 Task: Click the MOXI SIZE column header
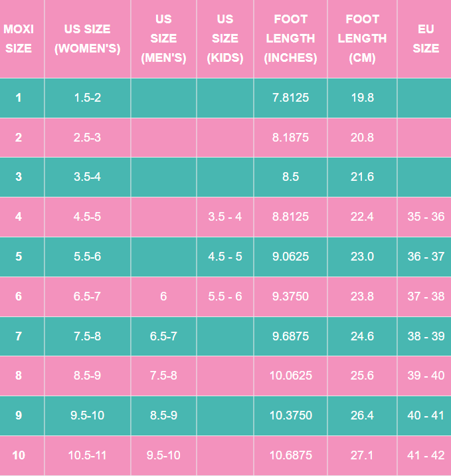point(19,39)
